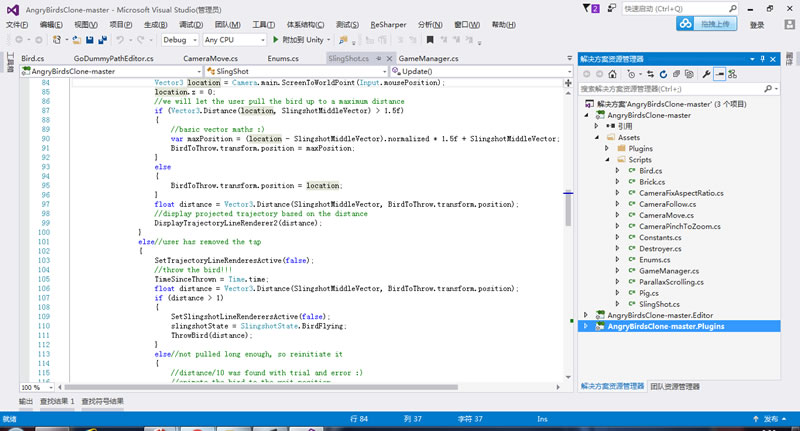The width and height of the screenshot is (800, 431).
Task: Click the pending changes filter clock icon
Action: tap(631, 74)
